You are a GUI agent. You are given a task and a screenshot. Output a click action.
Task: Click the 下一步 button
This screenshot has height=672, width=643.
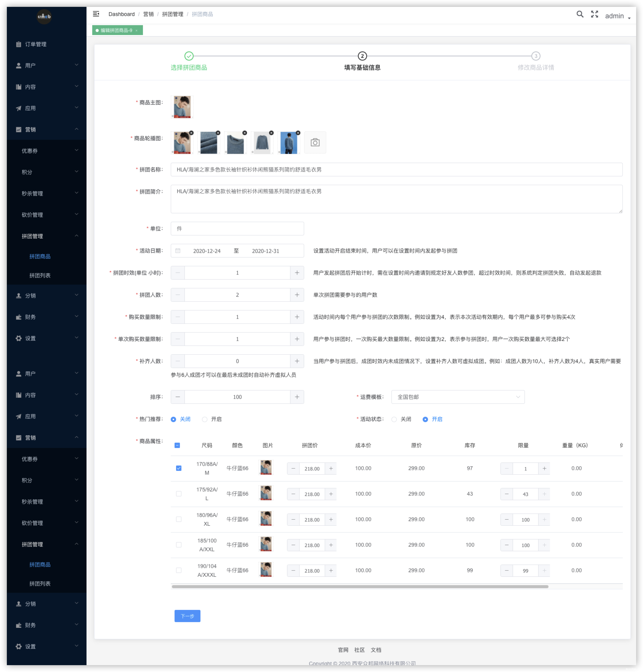[187, 616]
